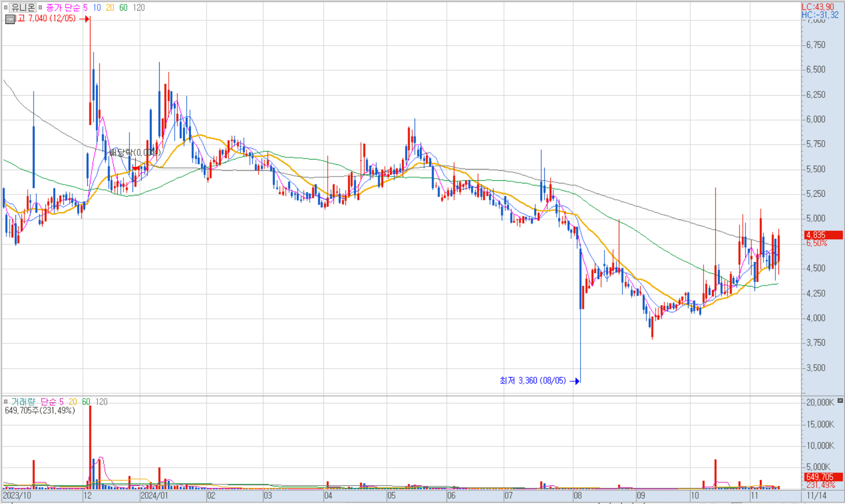Click the 6,750 price axis label
The width and height of the screenshot is (845, 504).
(x=816, y=45)
